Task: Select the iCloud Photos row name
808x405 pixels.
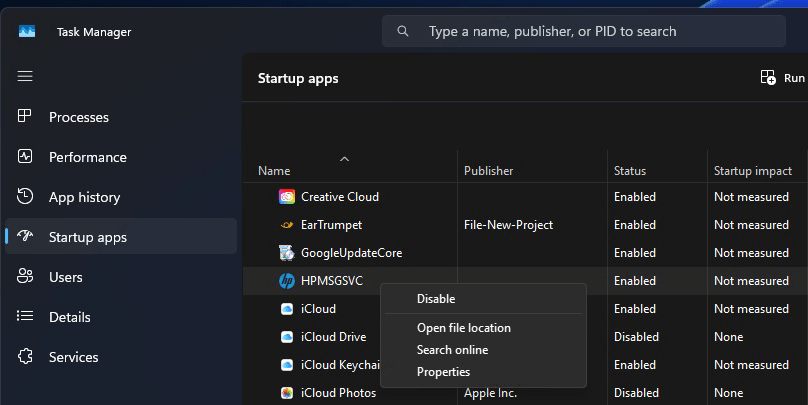Action: coord(339,393)
